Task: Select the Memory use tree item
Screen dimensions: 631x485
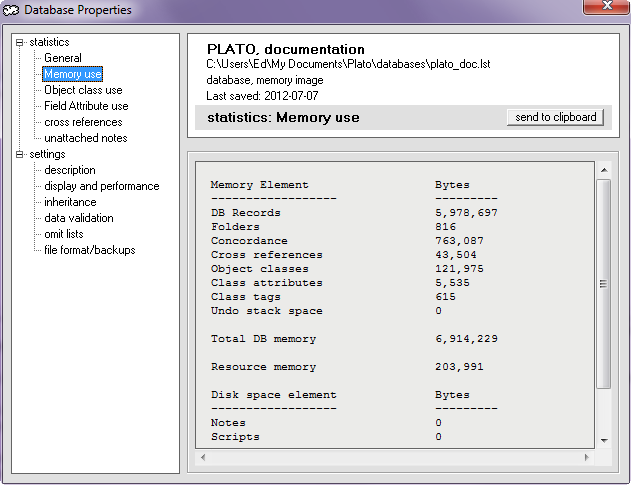Action: point(72,74)
